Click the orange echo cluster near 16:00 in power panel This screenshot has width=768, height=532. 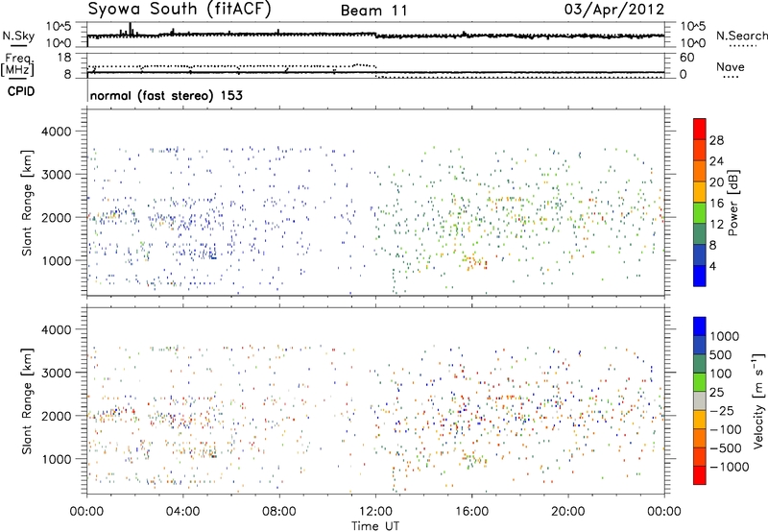(x=475, y=261)
